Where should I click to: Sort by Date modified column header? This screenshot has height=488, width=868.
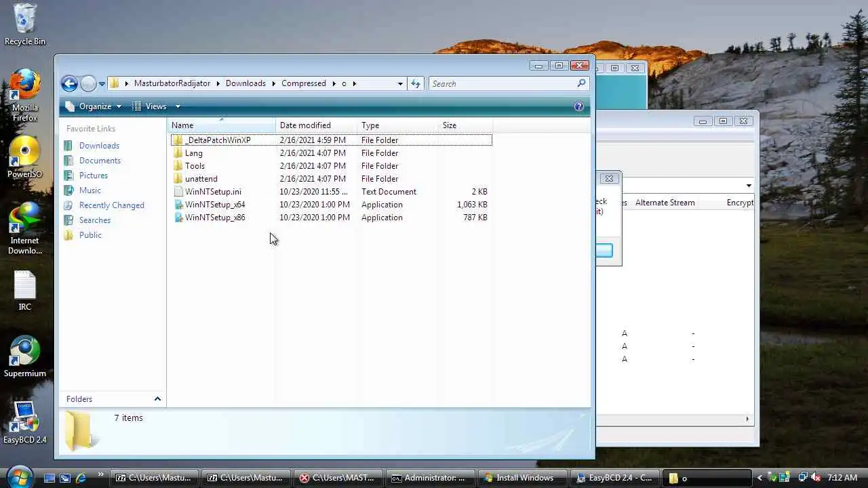[317, 125]
